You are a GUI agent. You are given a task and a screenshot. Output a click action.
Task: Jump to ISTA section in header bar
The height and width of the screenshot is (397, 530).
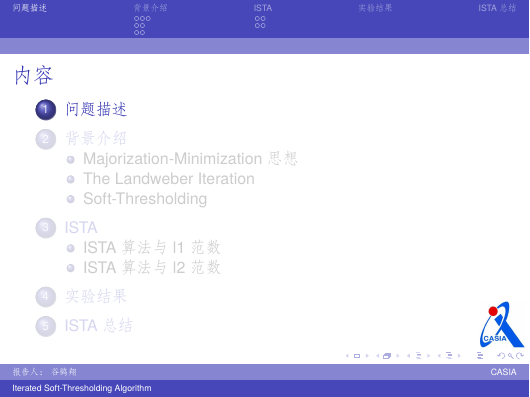263,8
